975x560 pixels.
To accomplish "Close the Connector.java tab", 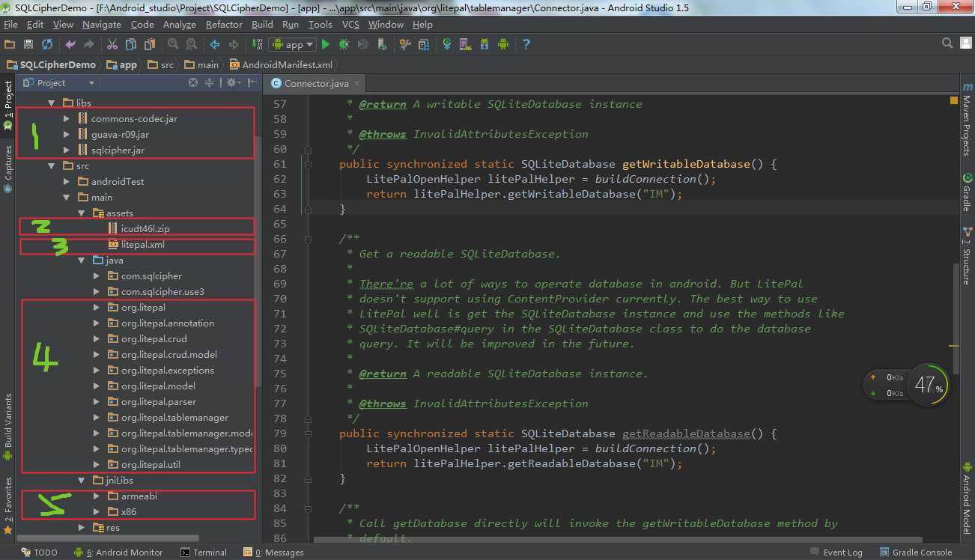I will tap(357, 84).
